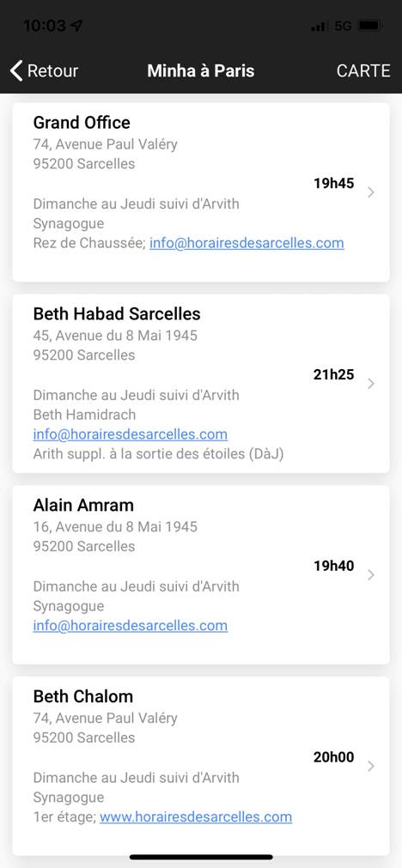Tap the location arrow in status bar
The width and height of the screenshot is (402, 868).
[77, 26]
